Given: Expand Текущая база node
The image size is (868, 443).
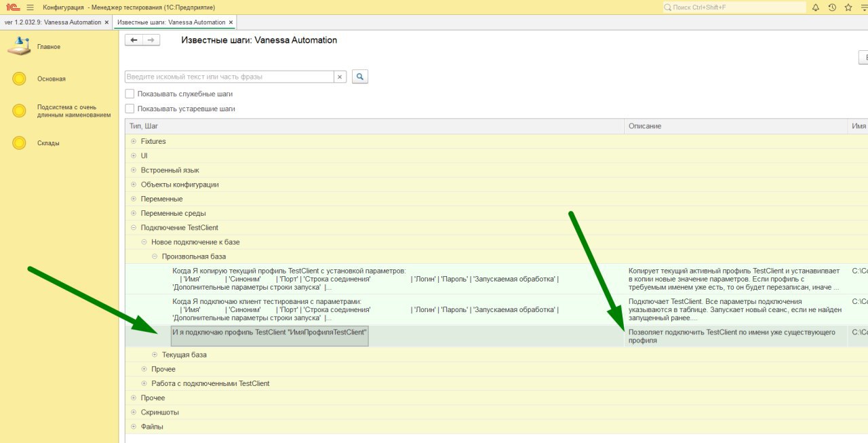Looking at the screenshot, I should 155,355.
